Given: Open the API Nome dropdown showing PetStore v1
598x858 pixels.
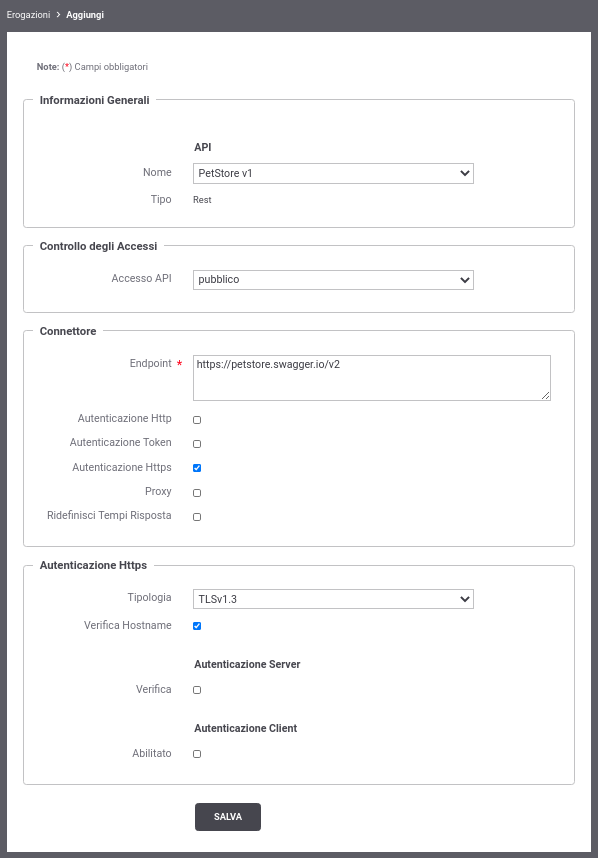Looking at the screenshot, I should 333,173.
